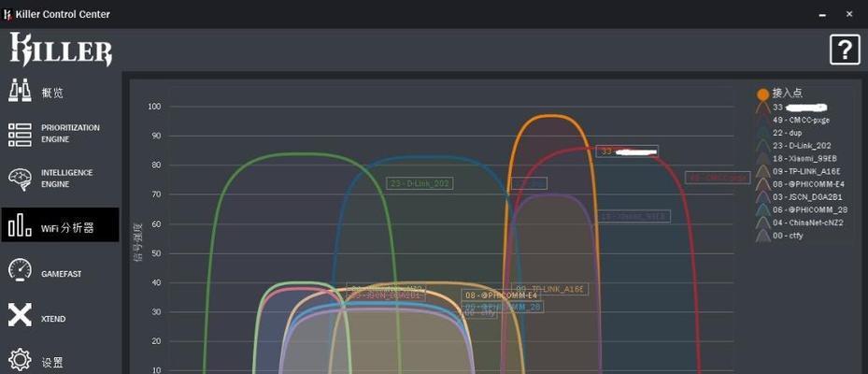Switch to PRIORITIZATION ENGINE tab
This screenshot has height=374, width=868.
(x=70, y=134)
